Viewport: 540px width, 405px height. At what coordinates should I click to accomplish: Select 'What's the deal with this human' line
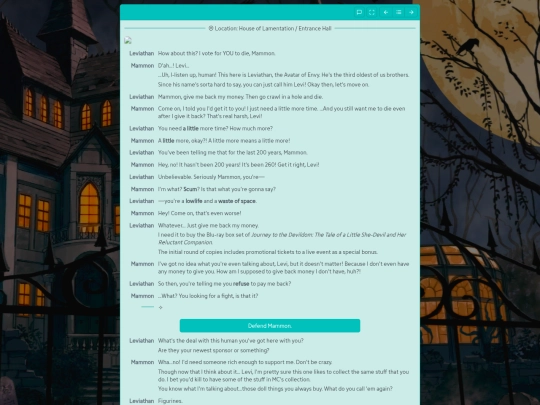point(231,341)
